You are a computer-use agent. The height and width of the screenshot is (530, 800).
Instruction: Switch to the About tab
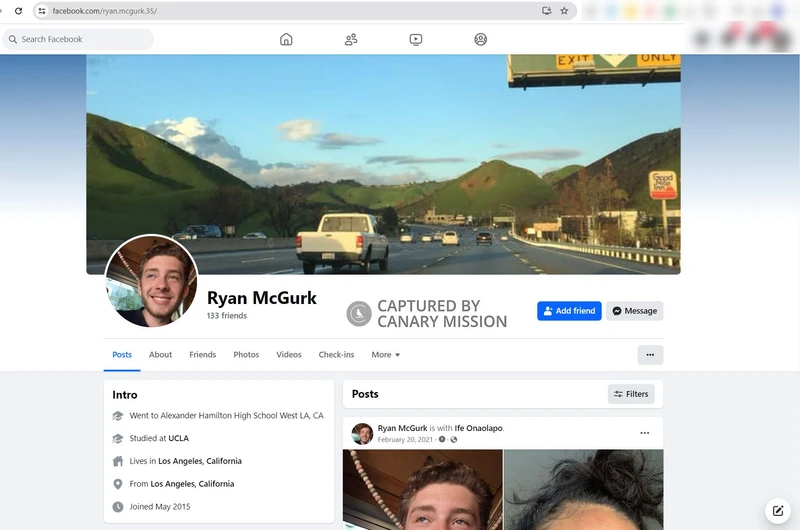pos(160,355)
